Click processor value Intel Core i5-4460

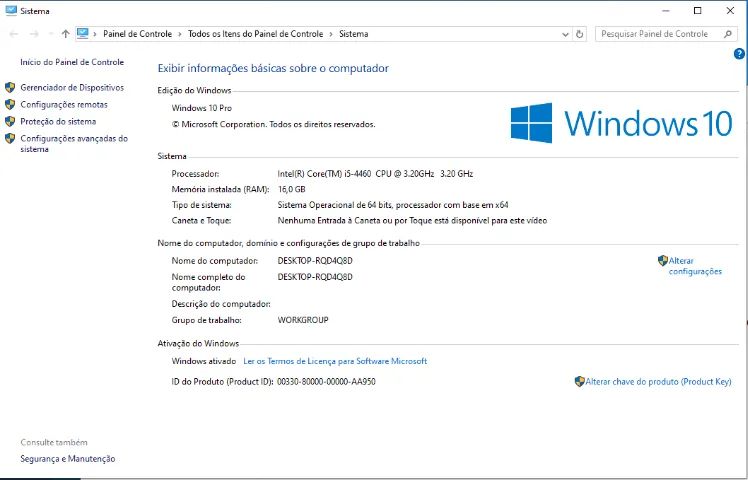tap(375, 174)
